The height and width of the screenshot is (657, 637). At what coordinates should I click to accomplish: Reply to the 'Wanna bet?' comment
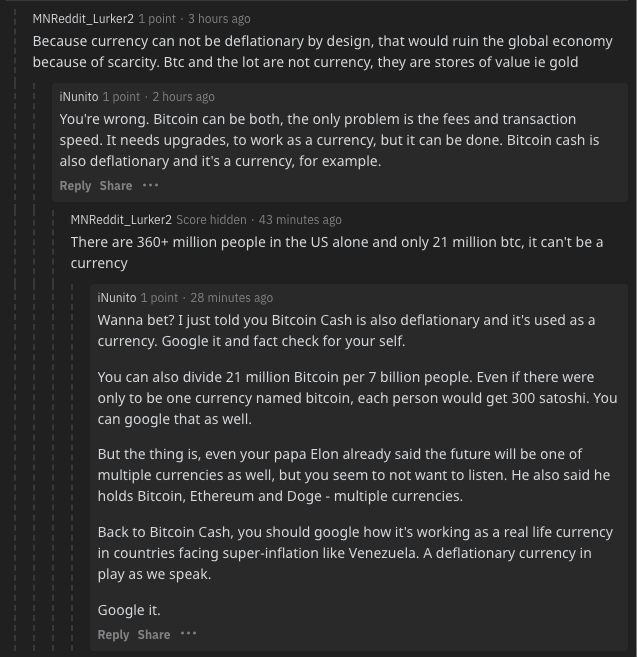[x=113, y=634]
